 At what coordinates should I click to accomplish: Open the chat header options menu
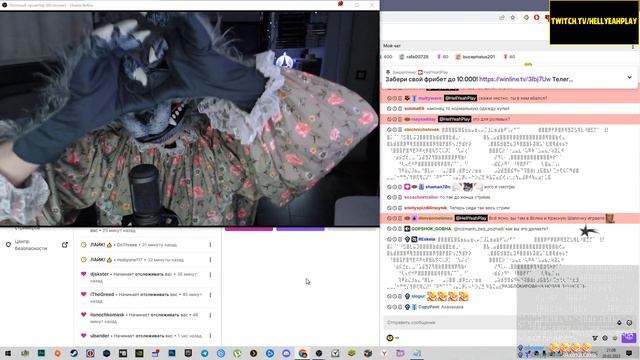[x=633, y=47]
